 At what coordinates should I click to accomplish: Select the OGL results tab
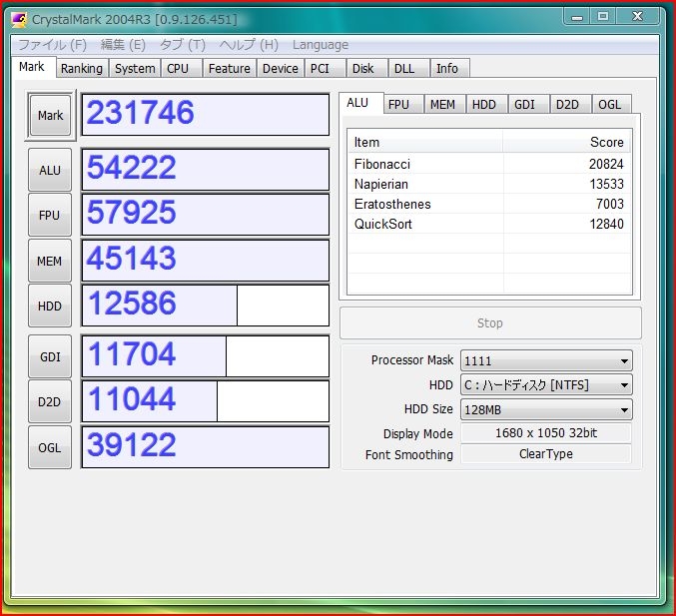pos(609,105)
